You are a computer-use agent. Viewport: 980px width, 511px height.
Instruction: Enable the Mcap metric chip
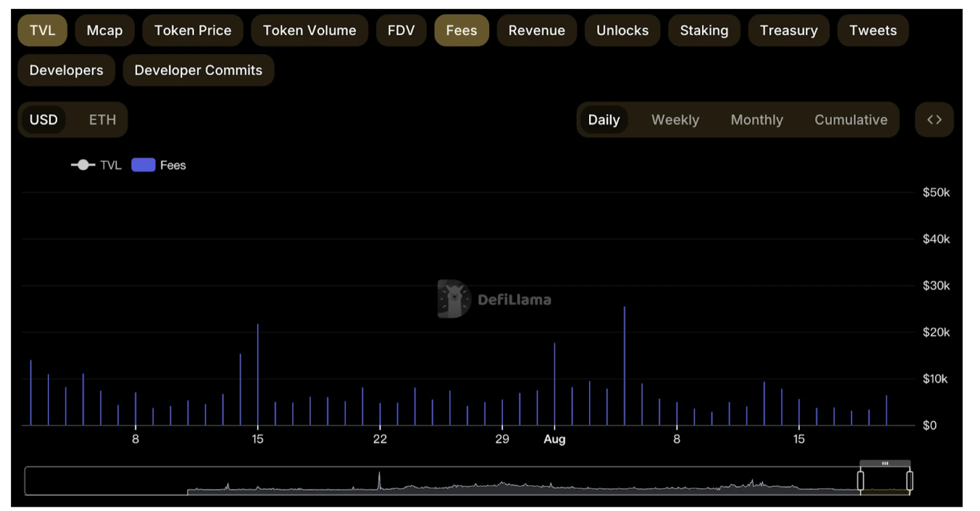(105, 30)
